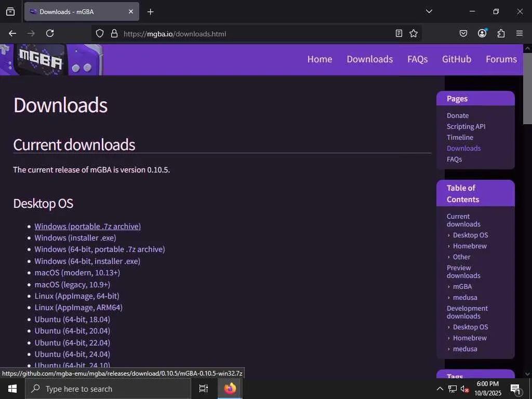Open Donate in Pages sidebar
This screenshot has width=532, height=399.
pyautogui.click(x=457, y=116)
